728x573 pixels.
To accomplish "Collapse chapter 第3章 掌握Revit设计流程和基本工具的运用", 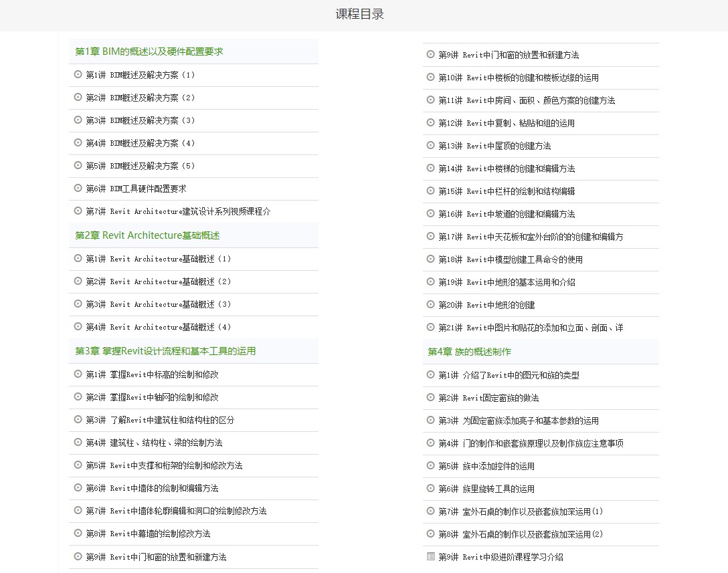I will 193,351.
